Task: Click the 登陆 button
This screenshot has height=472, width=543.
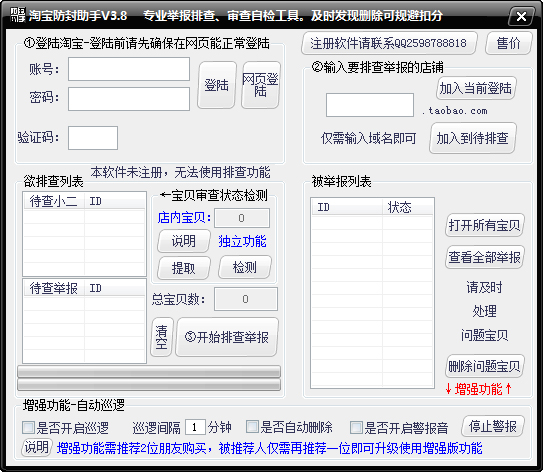Action: 217,85
